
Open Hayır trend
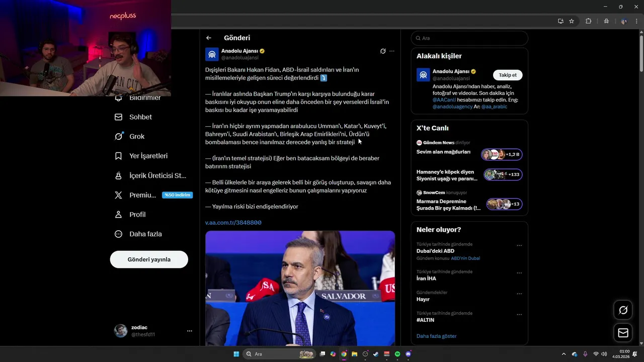423,299
